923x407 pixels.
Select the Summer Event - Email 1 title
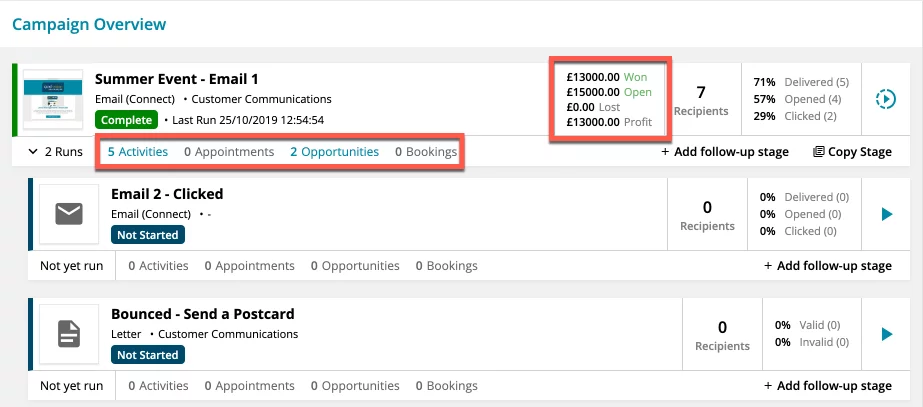(177, 79)
